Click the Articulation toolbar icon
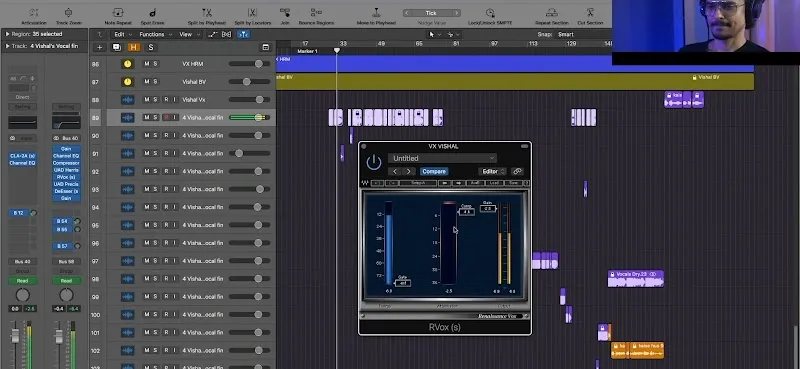This screenshot has height=369, width=800. click(x=34, y=13)
